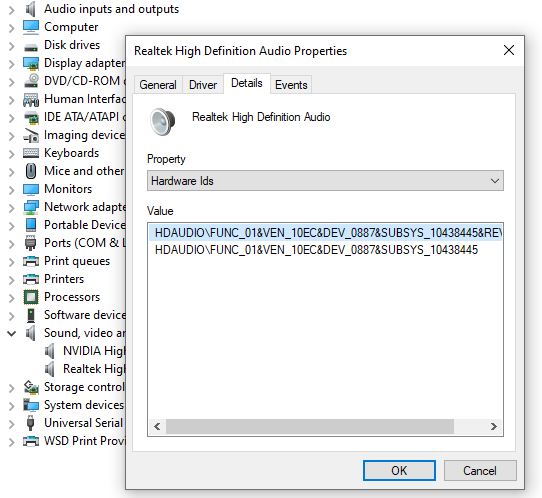Click the Cancel button
The height and width of the screenshot is (498, 542).
click(480, 470)
